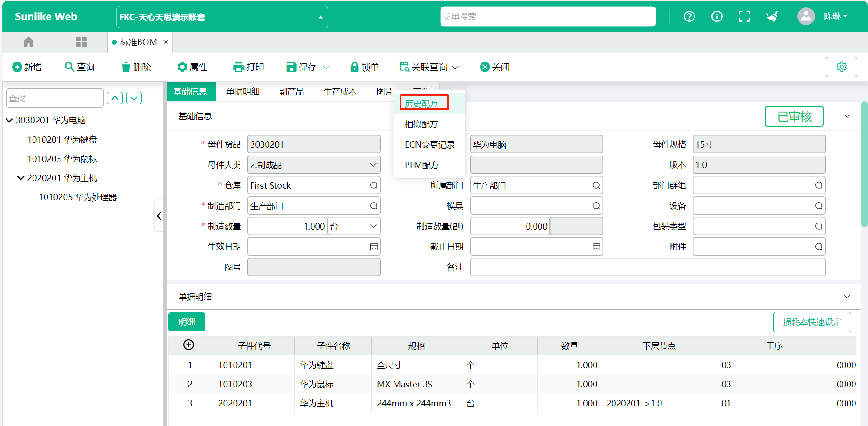Click 新增 to add new BOM
868x426 pixels.
tap(27, 67)
